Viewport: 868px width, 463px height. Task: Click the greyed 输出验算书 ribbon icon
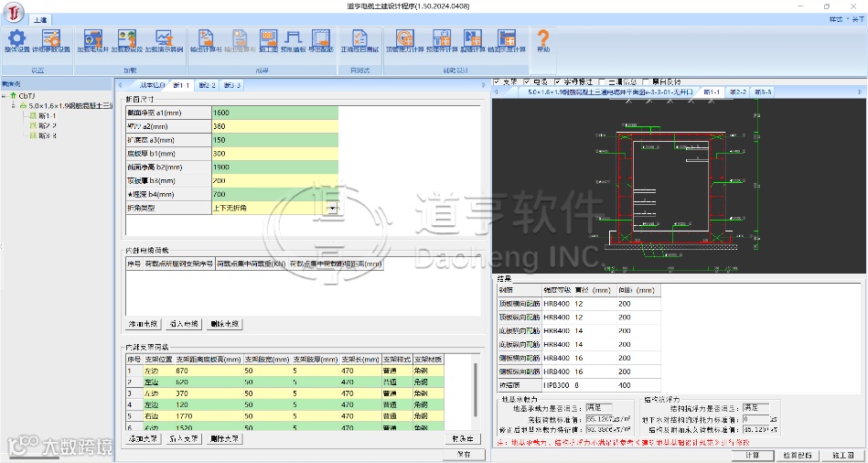pos(240,41)
